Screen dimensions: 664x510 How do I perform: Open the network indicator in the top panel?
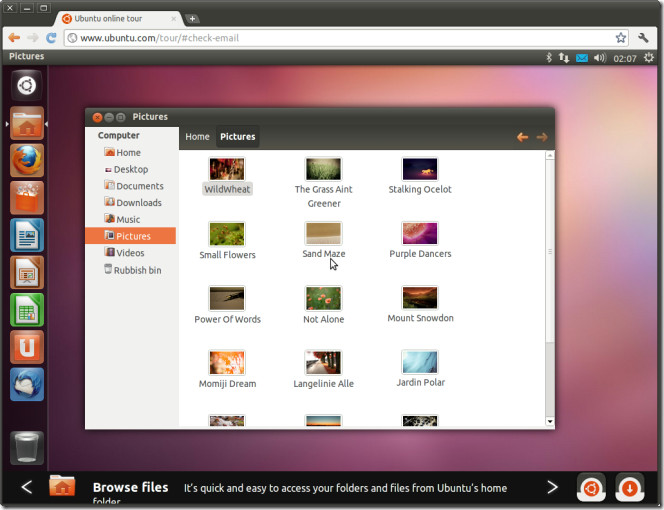point(564,58)
